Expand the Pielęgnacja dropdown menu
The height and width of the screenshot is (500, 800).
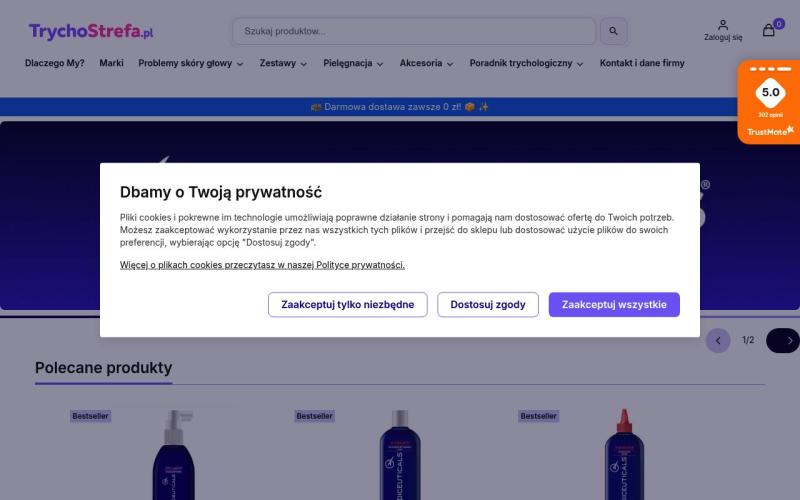point(354,63)
